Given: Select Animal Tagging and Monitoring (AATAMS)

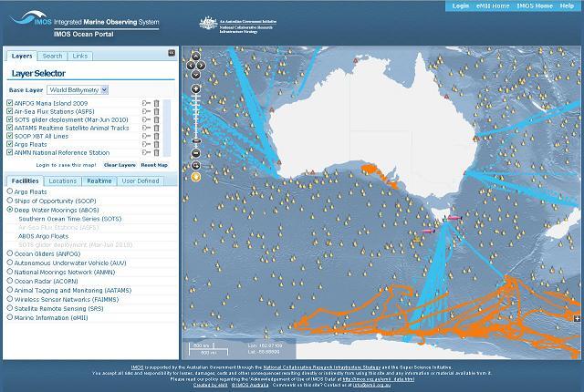Looking at the screenshot, I should tap(10, 289).
